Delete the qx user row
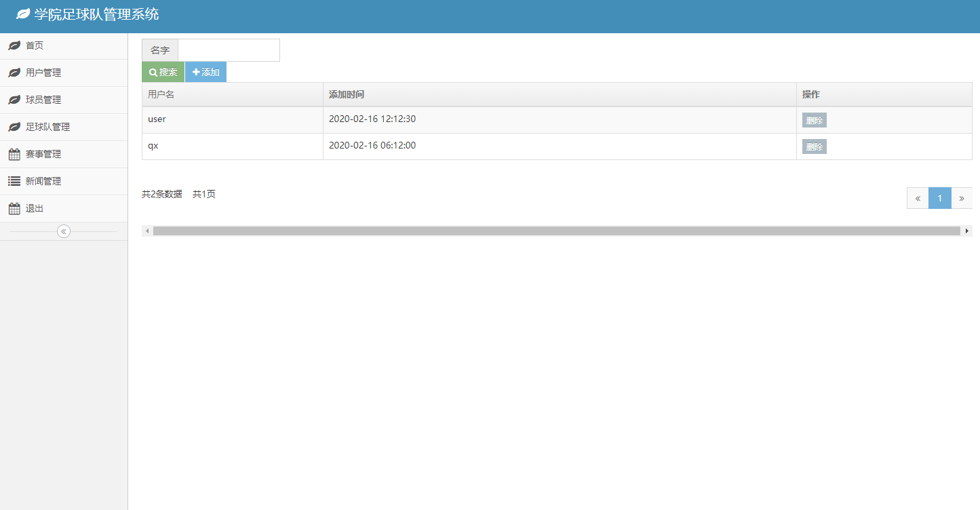The width and height of the screenshot is (980, 510). pos(815,146)
